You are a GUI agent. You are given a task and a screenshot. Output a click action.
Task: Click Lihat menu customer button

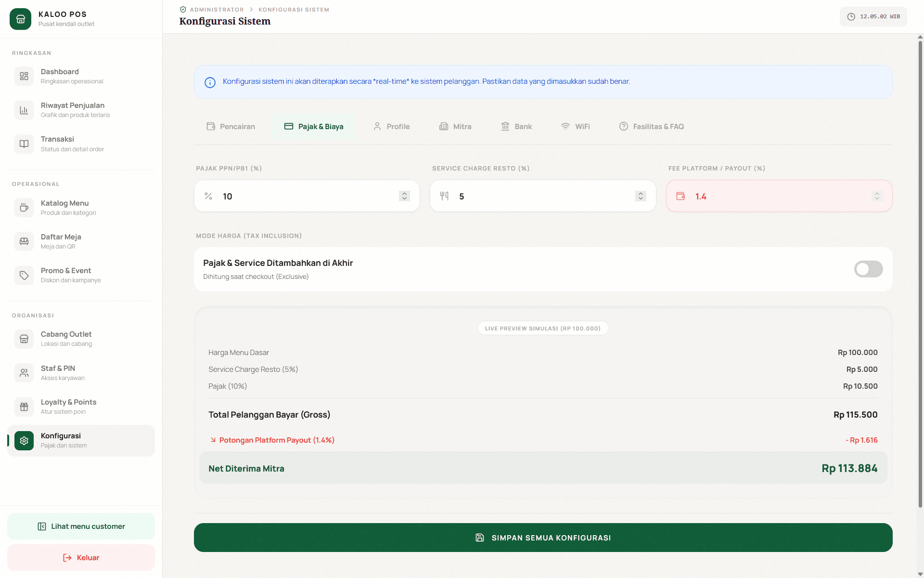tap(81, 526)
